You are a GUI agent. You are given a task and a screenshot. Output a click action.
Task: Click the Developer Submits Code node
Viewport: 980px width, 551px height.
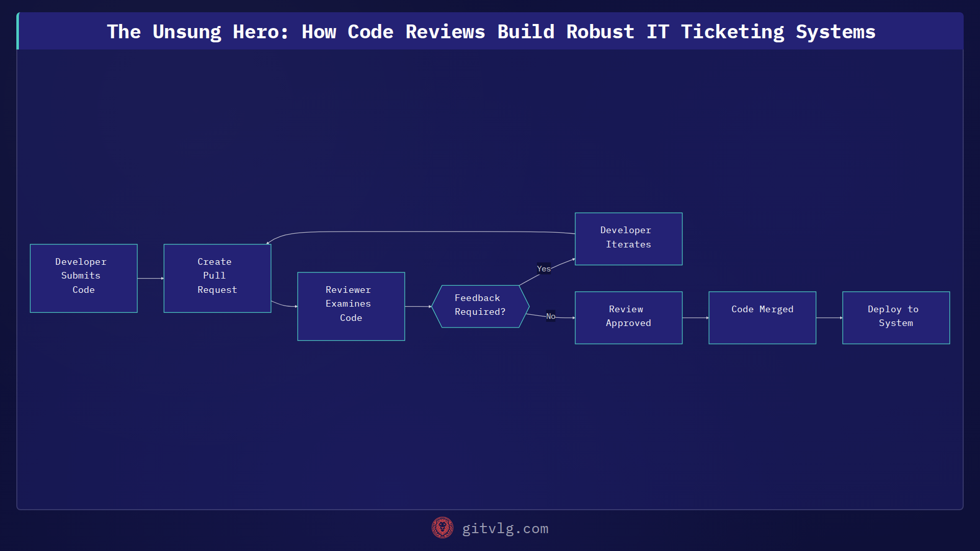pyautogui.click(x=84, y=278)
